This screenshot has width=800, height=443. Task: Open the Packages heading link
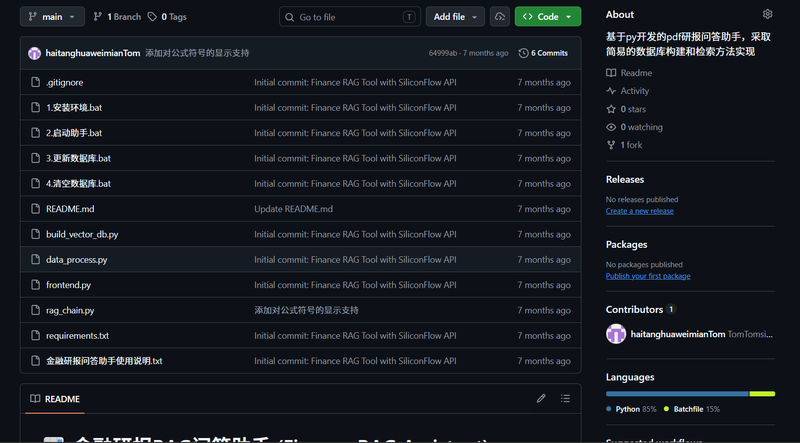pyautogui.click(x=627, y=244)
